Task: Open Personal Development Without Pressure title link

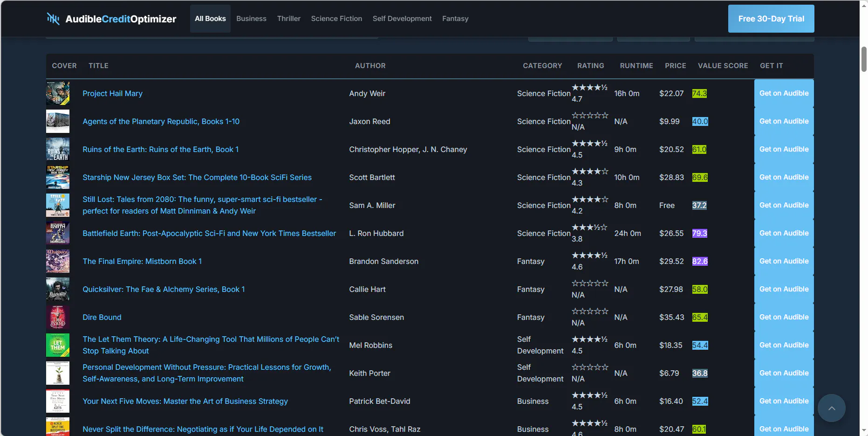Action: click(x=207, y=373)
